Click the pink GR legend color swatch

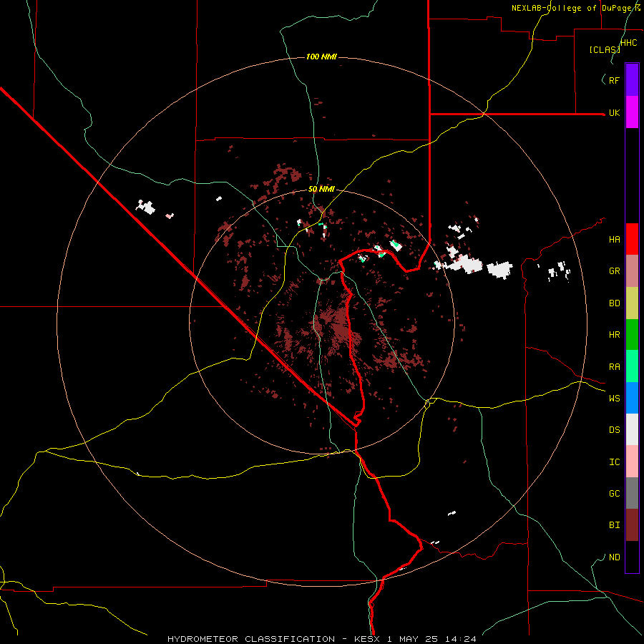632,271
